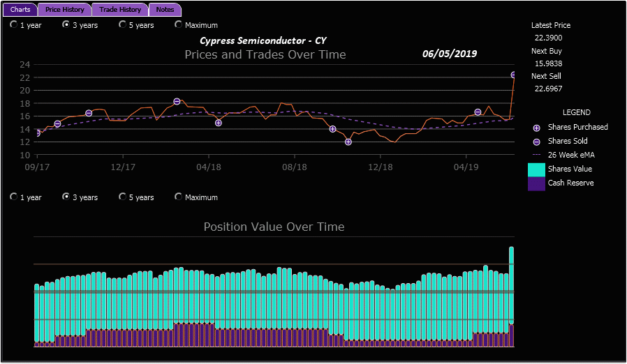This screenshot has width=627, height=364.
Task: Click the Shares Purchased marker near 04/18
Action: click(x=219, y=123)
